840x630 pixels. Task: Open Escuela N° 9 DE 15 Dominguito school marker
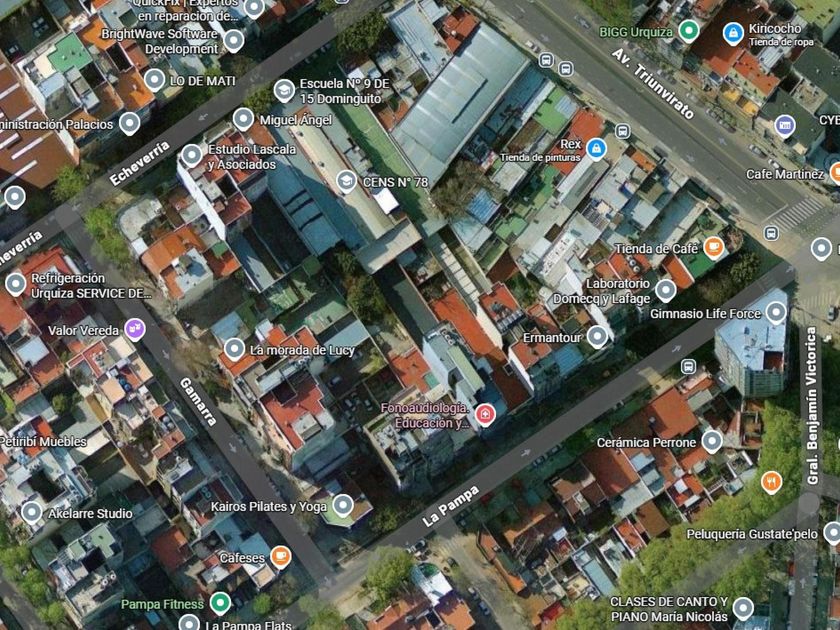coord(284,90)
